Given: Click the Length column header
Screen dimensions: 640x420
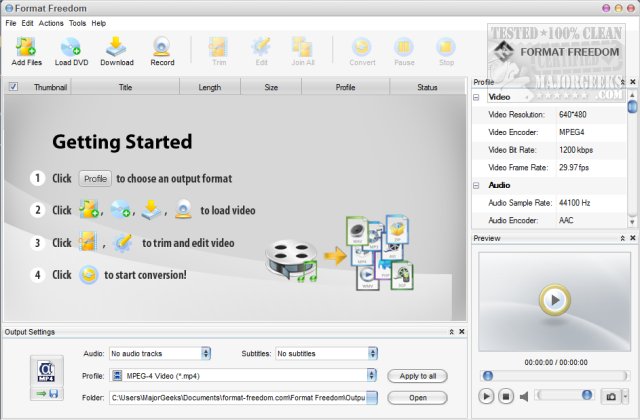Looking at the screenshot, I should pyautogui.click(x=210, y=87).
